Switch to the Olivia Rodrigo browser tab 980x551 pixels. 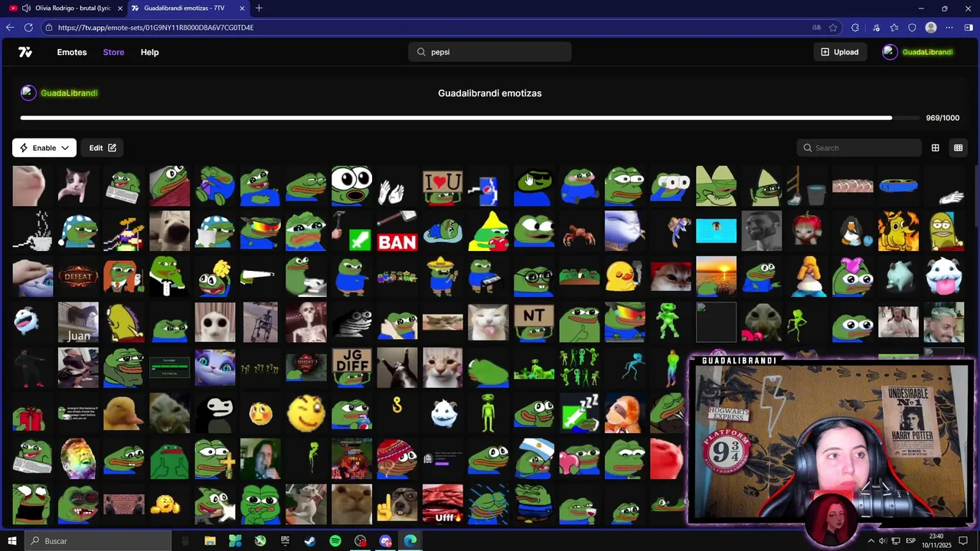click(x=66, y=8)
